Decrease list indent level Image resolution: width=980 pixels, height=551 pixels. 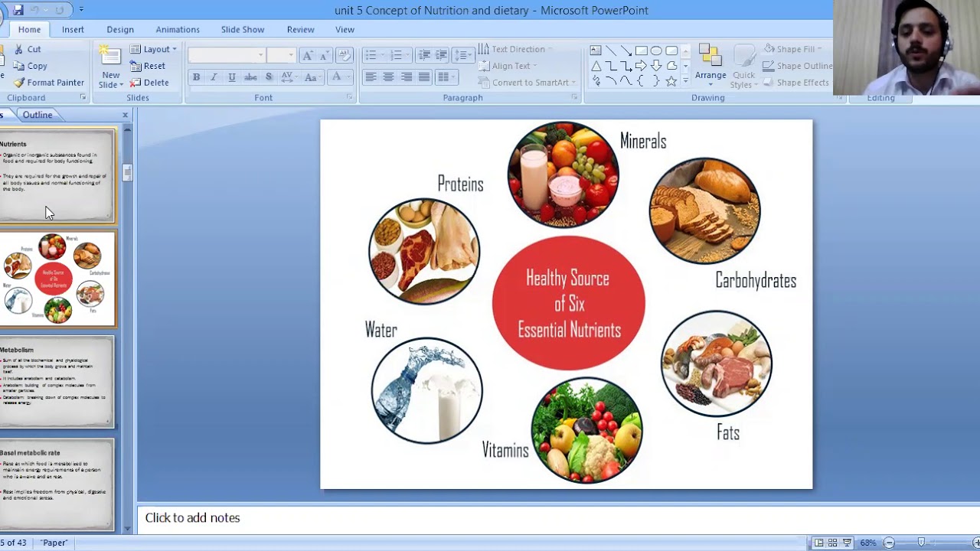pos(424,55)
